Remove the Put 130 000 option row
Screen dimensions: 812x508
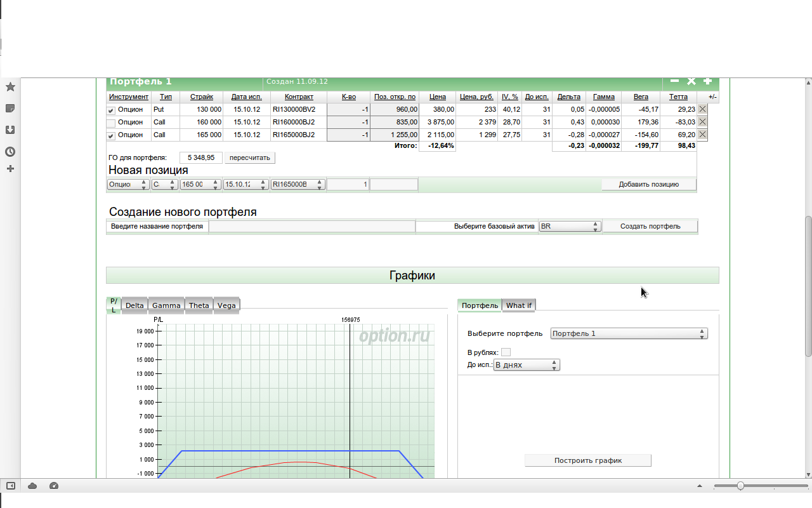pos(702,109)
